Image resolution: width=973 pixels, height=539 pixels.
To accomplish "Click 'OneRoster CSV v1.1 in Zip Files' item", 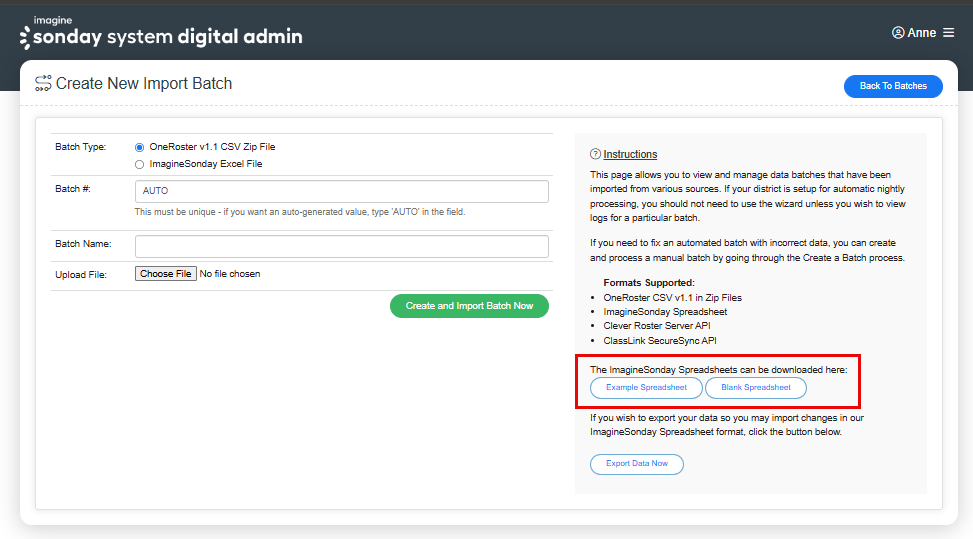I will (x=673, y=298).
